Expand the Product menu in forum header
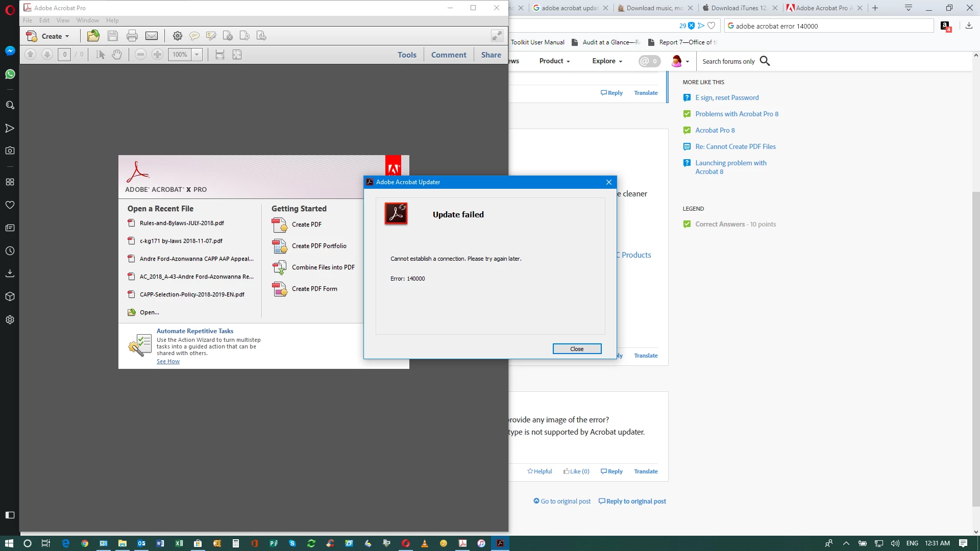 (x=554, y=61)
